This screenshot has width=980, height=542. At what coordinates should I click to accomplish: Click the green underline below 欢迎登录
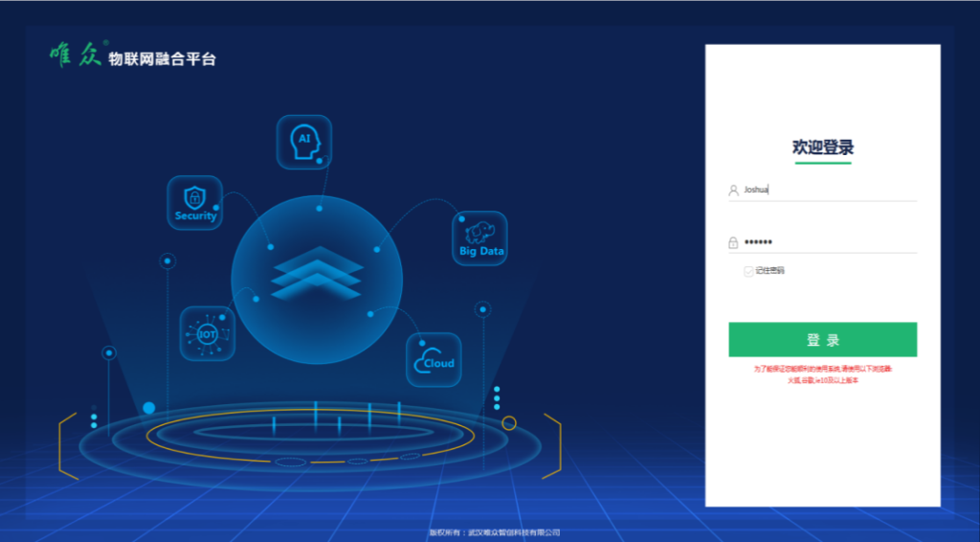pos(822,163)
